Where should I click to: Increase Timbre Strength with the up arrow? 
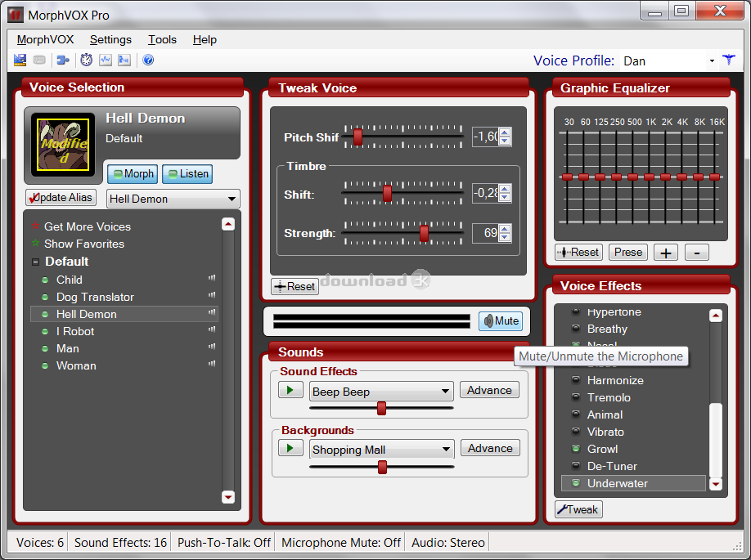(x=505, y=229)
